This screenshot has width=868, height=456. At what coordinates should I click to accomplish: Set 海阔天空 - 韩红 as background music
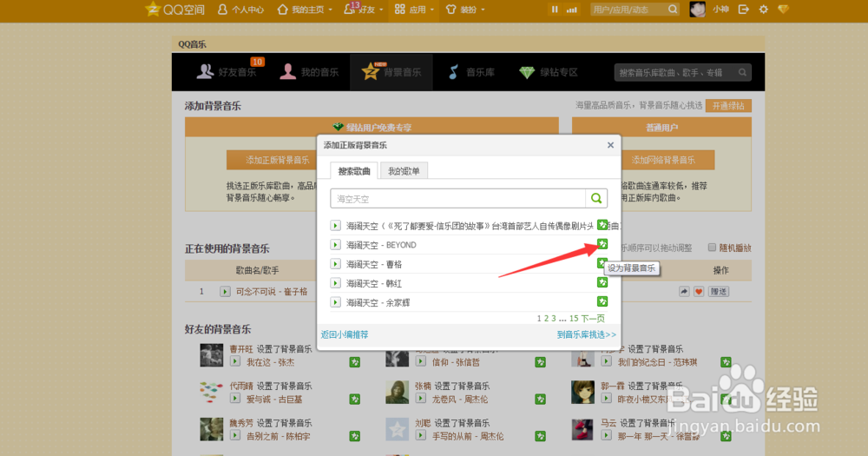[602, 282]
